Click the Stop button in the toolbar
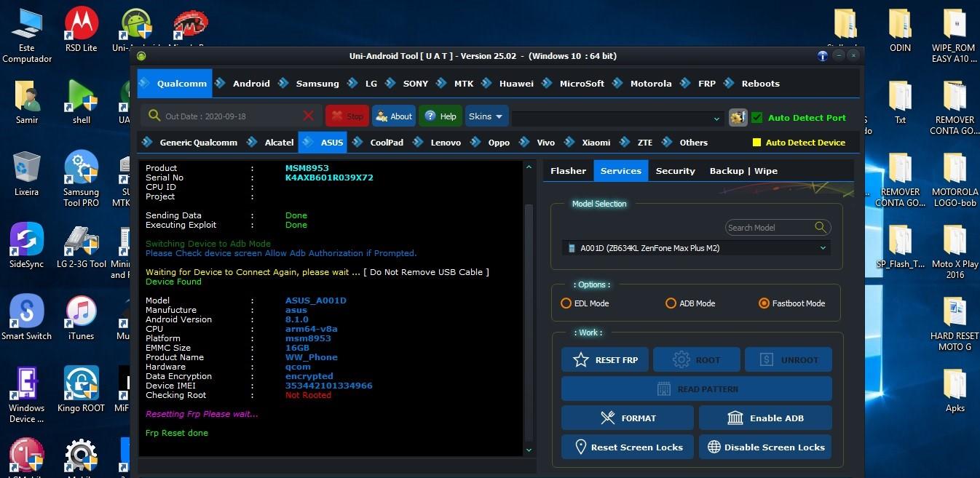This screenshot has width=980, height=478. click(347, 116)
